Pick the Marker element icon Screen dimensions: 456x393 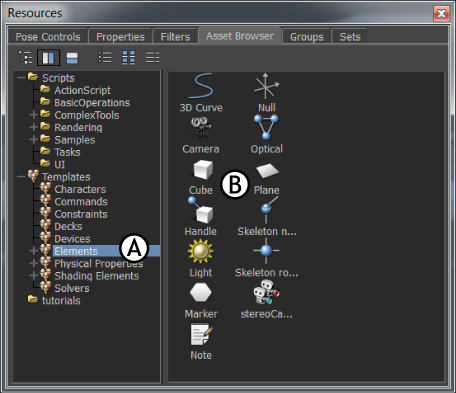(201, 293)
